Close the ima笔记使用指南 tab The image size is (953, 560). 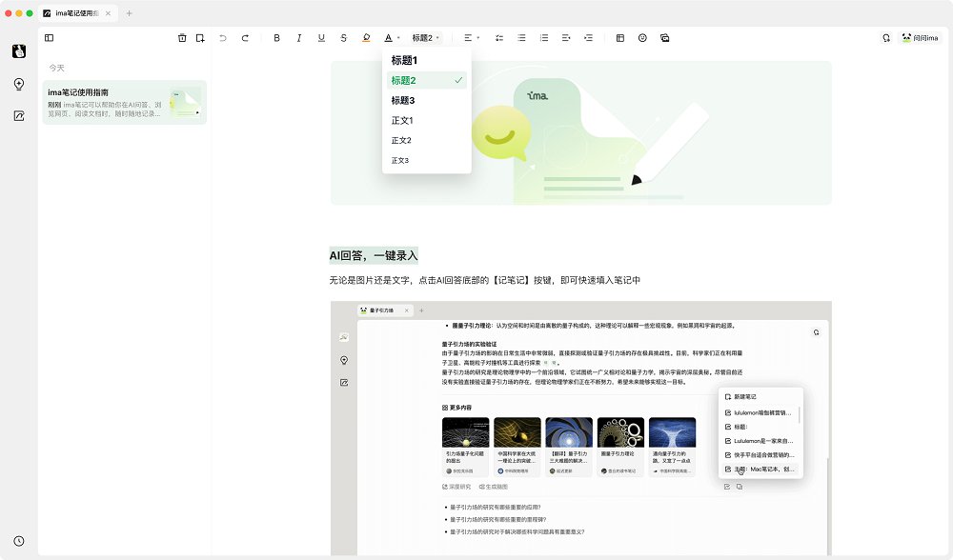point(109,12)
